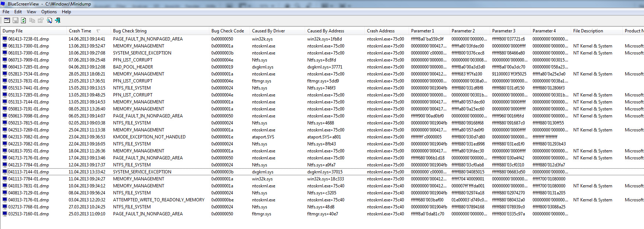Image resolution: width=644 pixels, height=229 pixels.
Task: Click the Copy Selected Items toolbar icon
Action: (32, 21)
